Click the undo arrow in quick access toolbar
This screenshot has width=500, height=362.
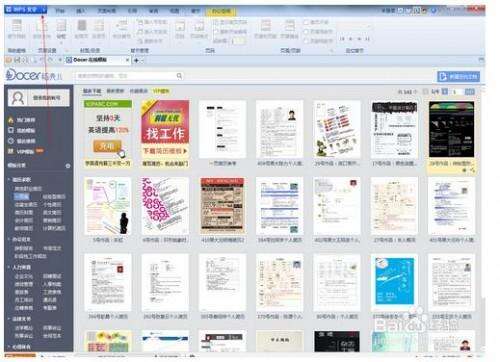pos(42,60)
